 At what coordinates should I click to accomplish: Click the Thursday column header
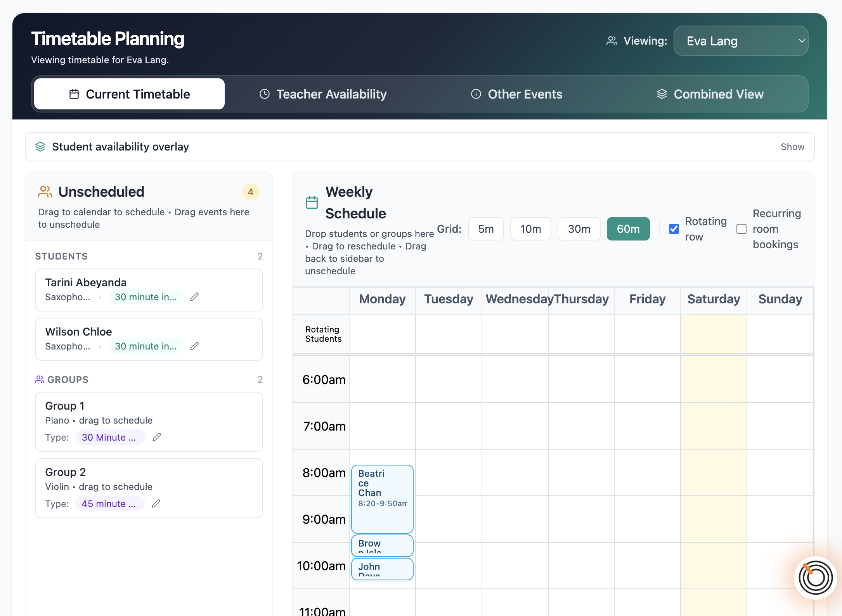581,299
